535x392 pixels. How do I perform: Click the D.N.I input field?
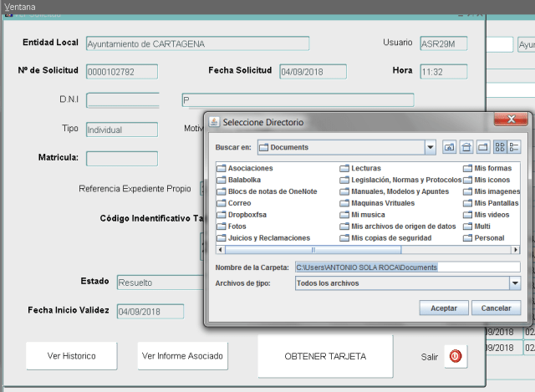pyautogui.click(x=123, y=100)
